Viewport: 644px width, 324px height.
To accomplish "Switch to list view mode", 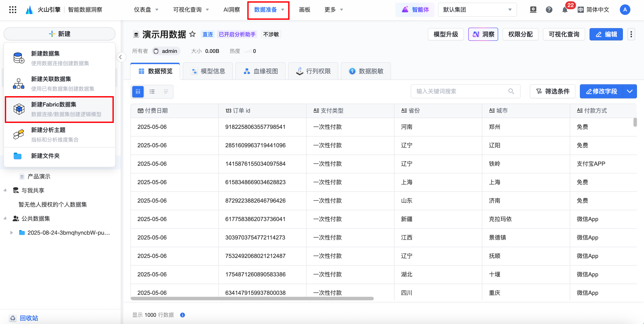I will click(152, 92).
